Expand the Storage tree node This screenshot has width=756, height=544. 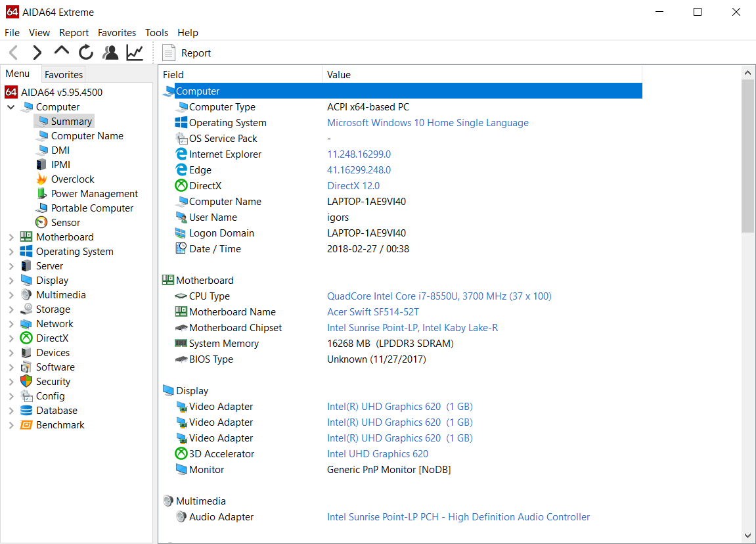pos(11,309)
